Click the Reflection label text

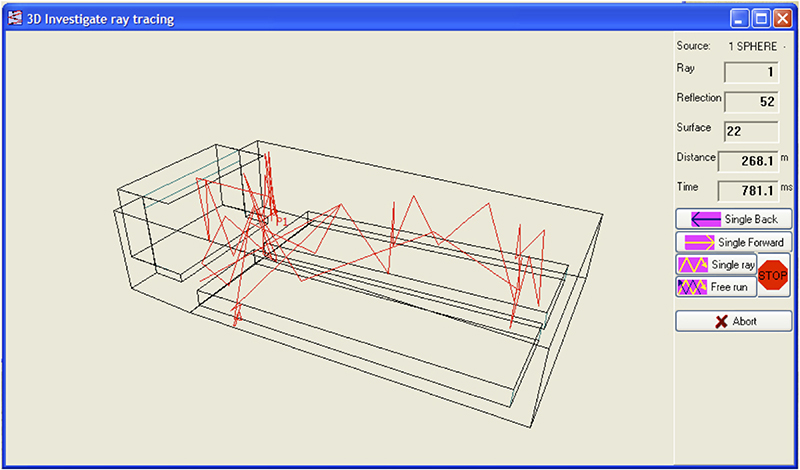point(699,97)
